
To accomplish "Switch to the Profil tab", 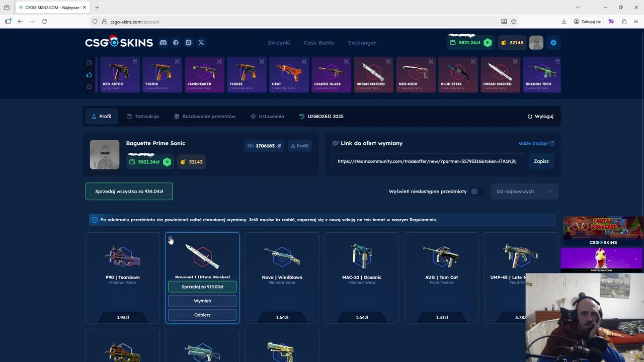I will tap(101, 116).
